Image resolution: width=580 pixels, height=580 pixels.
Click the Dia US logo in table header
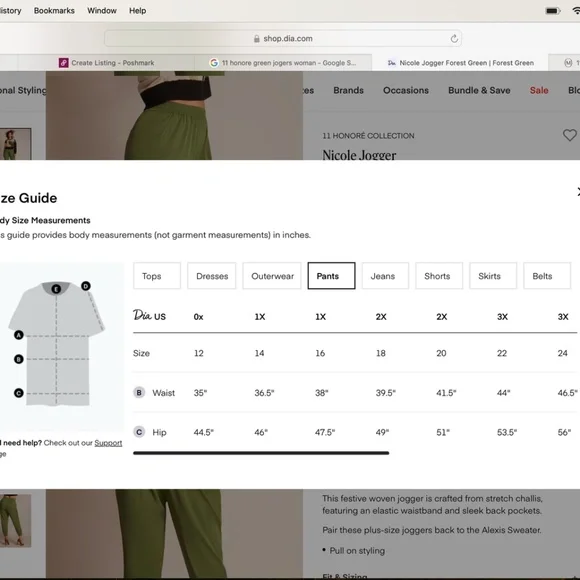coord(149,316)
